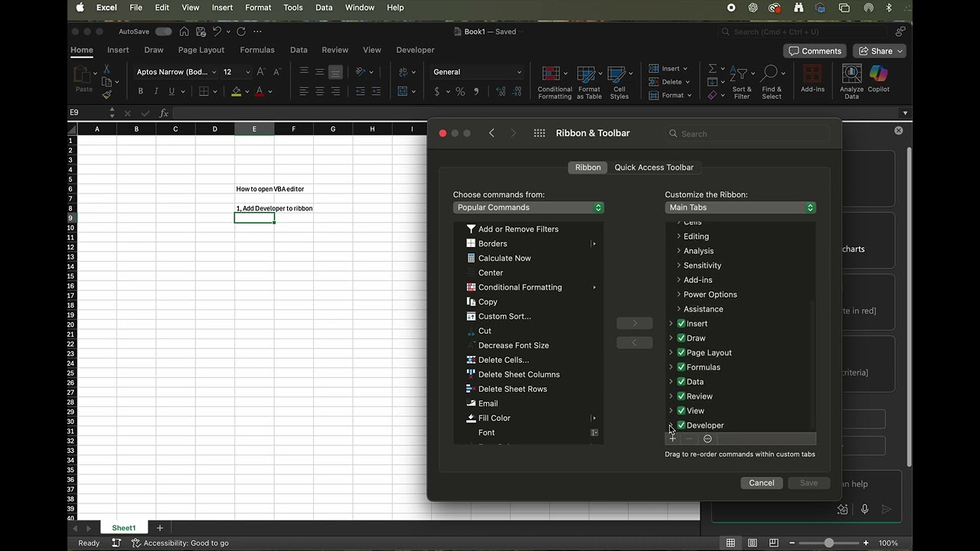This screenshot has height=551, width=980.
Task: Click the Find & Select icon
Action: point(771,82)
